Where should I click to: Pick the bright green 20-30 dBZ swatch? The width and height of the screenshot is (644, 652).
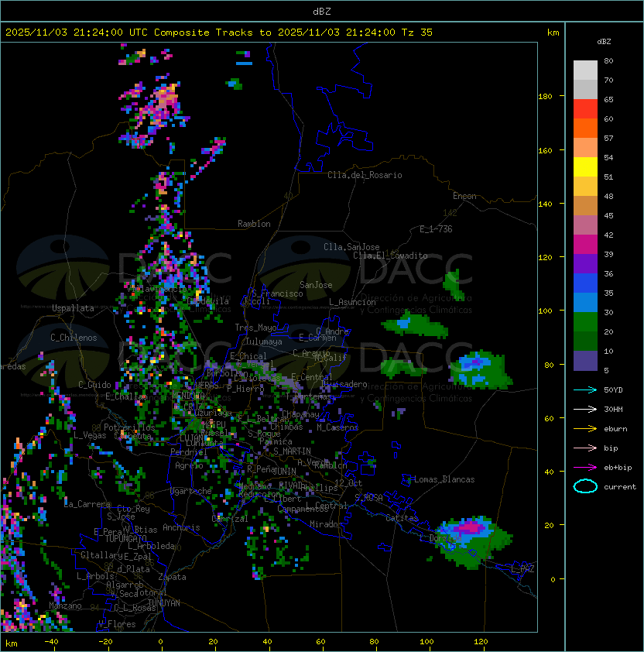[x=585, y=321]
